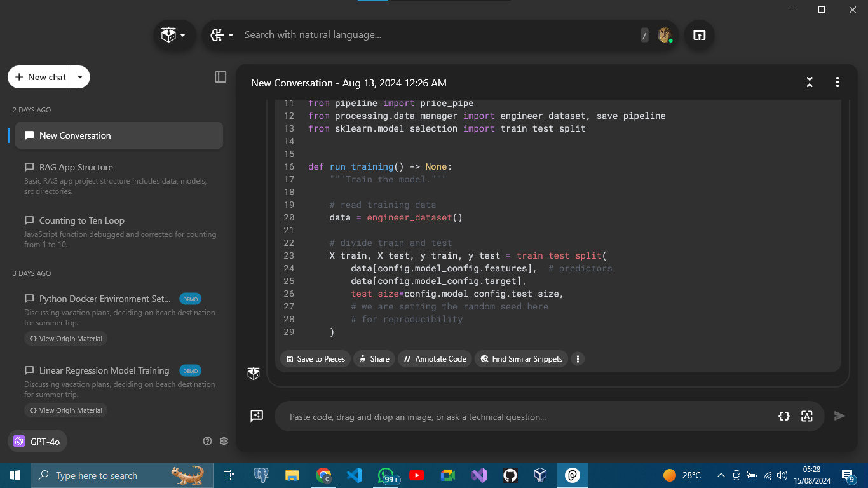Click the slash shortcut key icon
Screen dimensions: 868x488
[644, 36]
